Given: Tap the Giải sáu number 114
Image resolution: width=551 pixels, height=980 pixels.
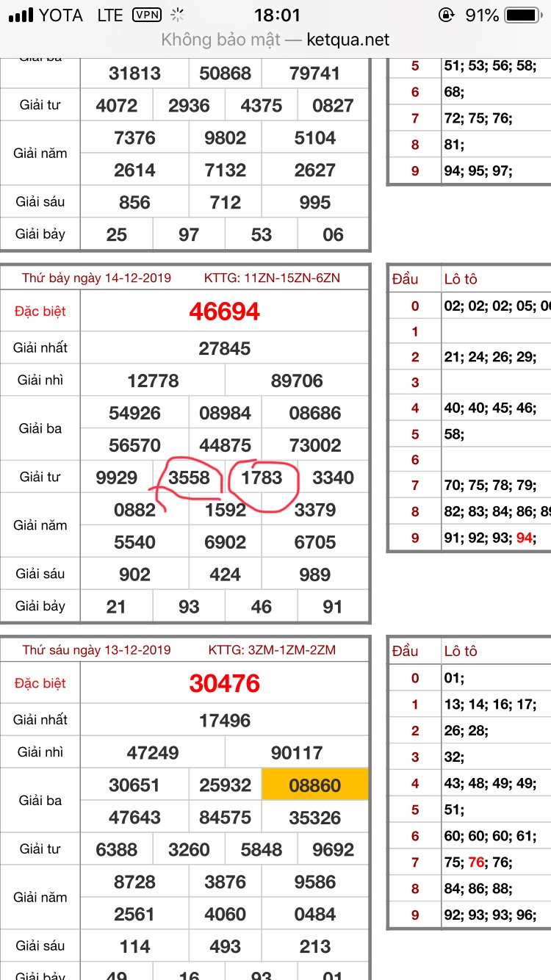Looking at the screenshot, I should point(134,946).
